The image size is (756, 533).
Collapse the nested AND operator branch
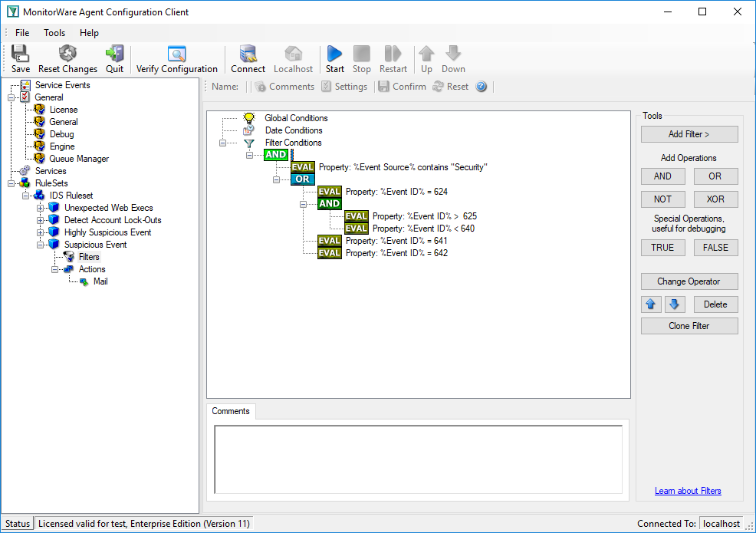(x=304, y=204)
